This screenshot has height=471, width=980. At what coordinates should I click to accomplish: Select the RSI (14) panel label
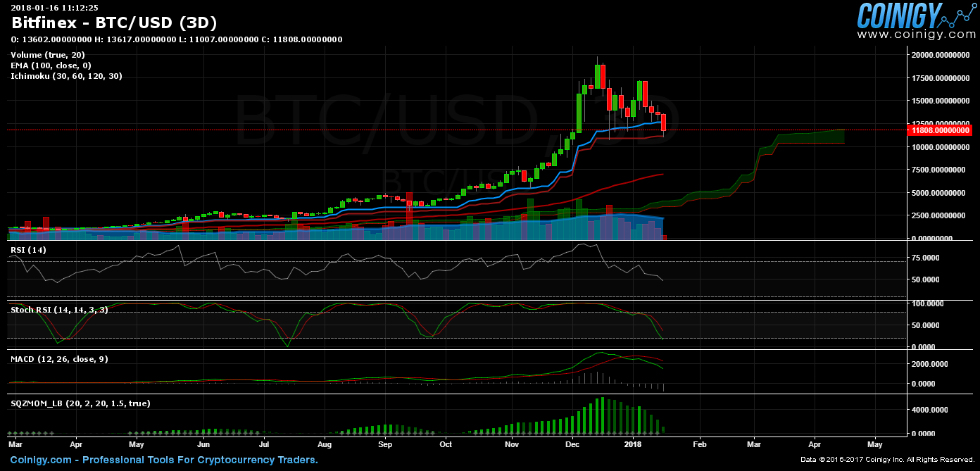point(28,250)
